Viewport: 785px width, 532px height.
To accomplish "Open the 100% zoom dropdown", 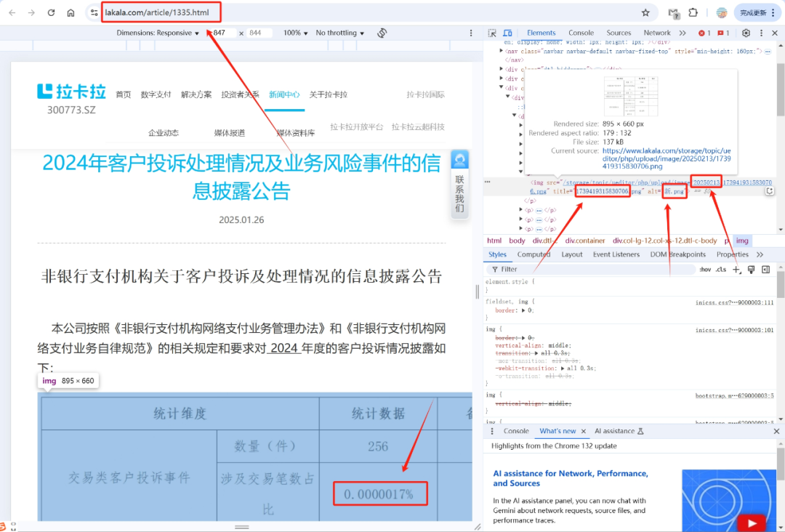I will coord(295,33).
